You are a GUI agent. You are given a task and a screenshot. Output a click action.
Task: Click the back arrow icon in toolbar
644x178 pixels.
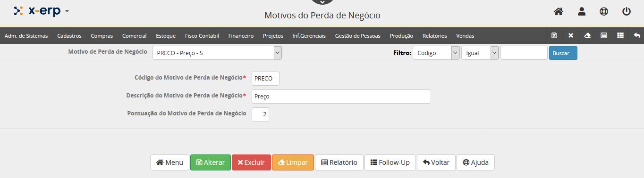coord(637,35)
